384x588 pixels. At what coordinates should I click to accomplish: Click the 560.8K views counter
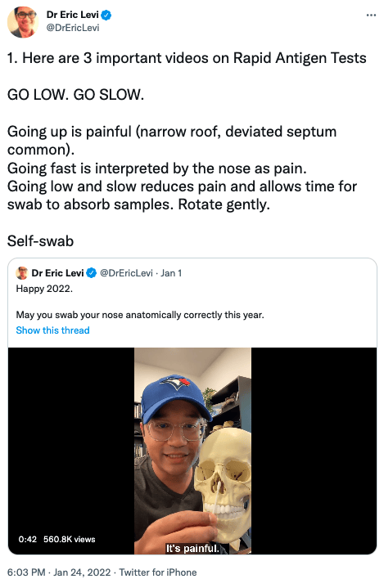[x=70, y=539]
